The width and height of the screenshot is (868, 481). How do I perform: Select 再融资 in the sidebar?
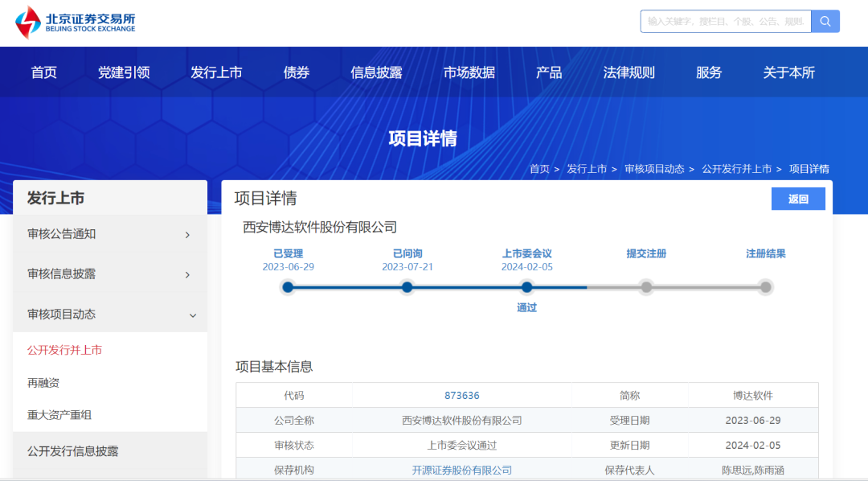point(43,383)
